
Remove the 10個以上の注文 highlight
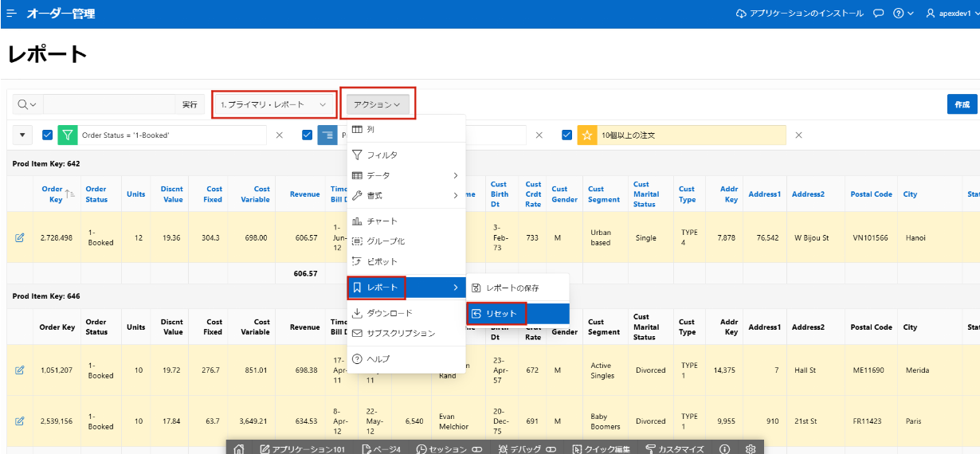click(798, 135)
